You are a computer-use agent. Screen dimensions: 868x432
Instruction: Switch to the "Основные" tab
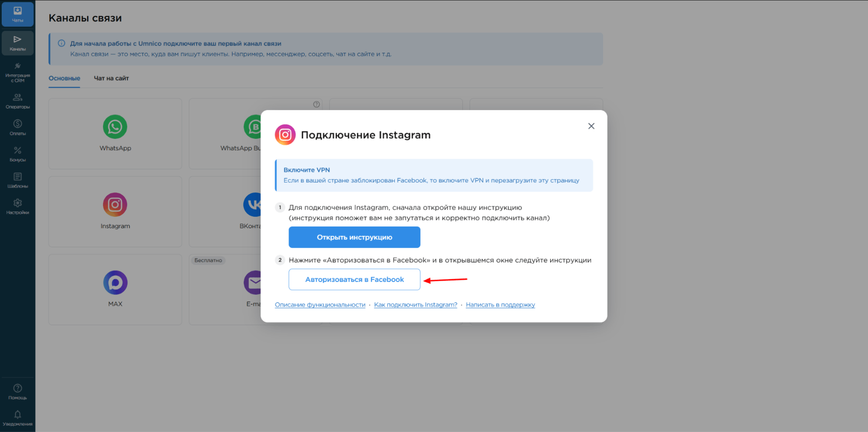[64, 79]
